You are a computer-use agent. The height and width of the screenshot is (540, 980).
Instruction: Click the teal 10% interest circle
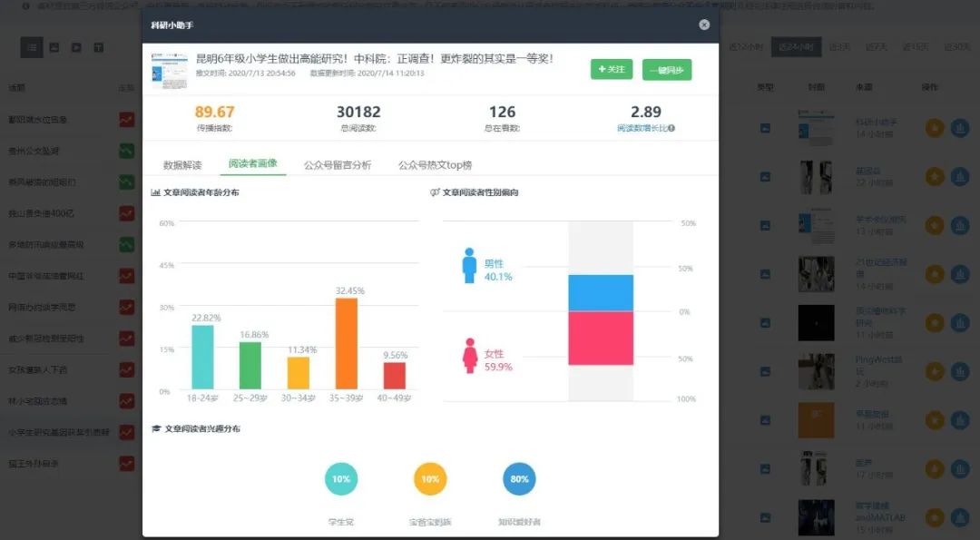[341, 479]
